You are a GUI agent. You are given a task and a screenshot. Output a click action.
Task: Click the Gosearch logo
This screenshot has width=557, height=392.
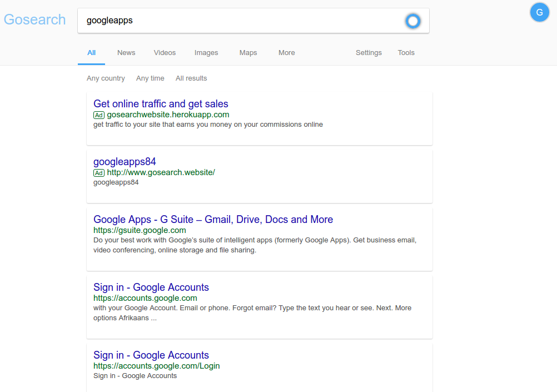coord(35,19)
